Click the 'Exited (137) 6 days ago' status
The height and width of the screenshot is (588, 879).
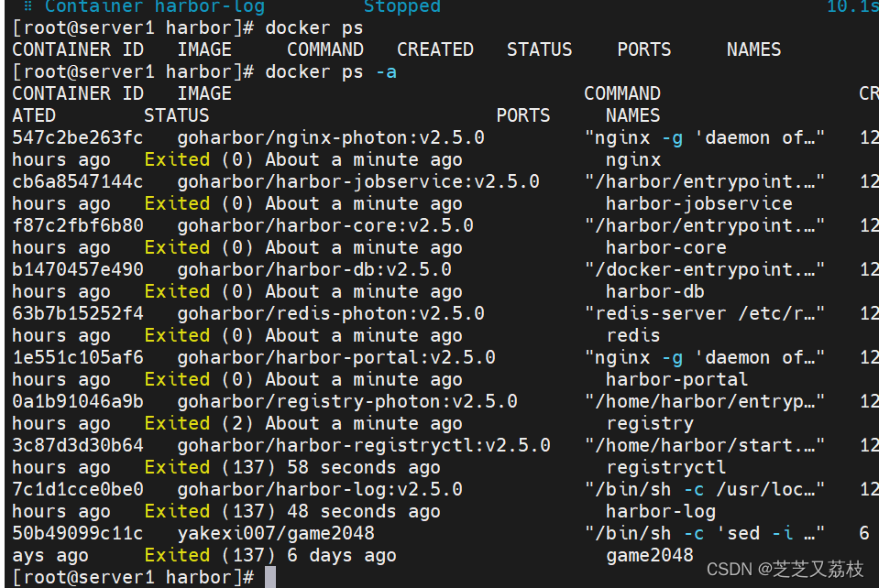[x=270, y=555]
